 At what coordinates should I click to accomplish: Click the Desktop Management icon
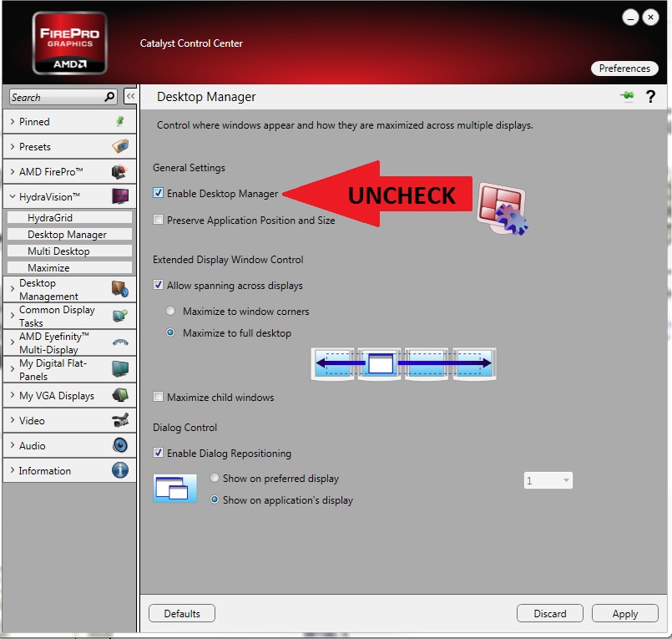coord(120,289)
